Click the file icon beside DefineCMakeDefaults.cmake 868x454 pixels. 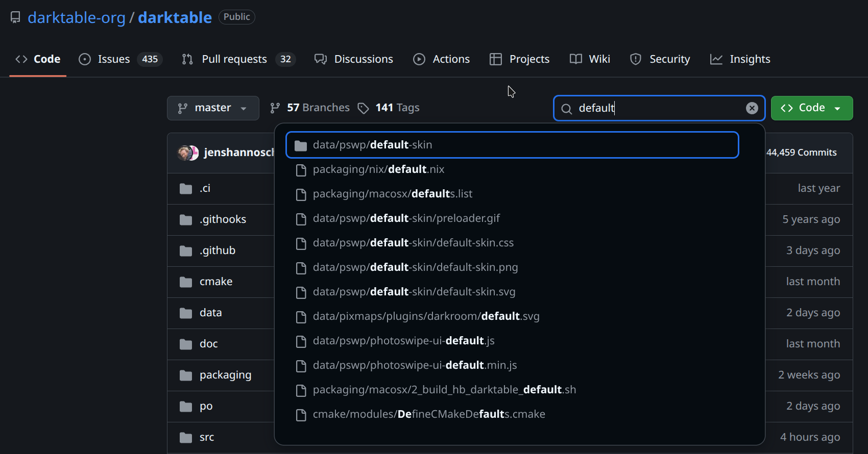(x=301, y=415)
